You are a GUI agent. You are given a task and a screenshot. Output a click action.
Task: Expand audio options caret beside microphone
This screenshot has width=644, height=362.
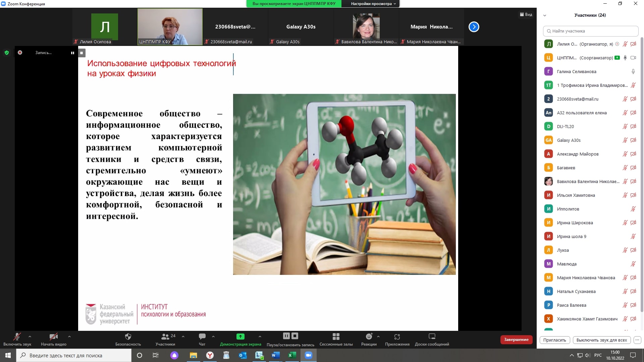pos(30,337)
